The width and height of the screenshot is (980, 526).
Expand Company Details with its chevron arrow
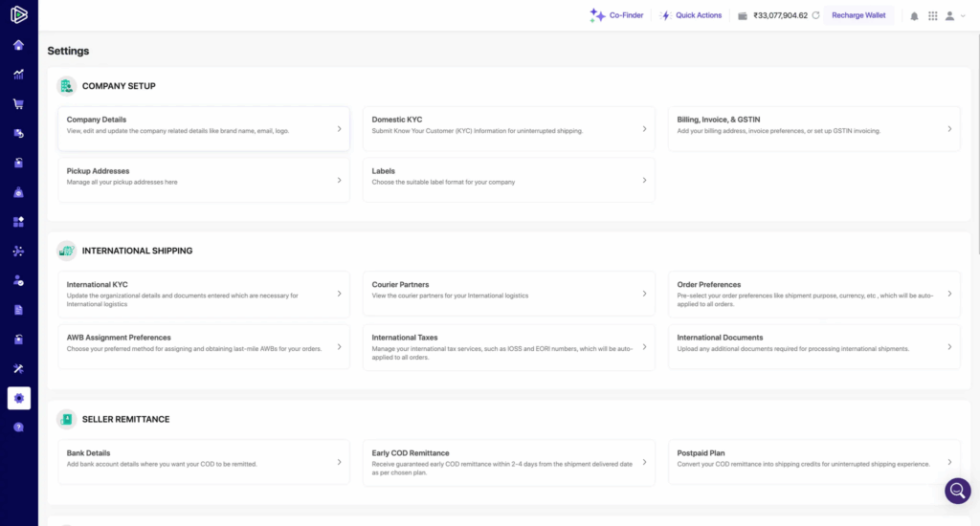339,129
